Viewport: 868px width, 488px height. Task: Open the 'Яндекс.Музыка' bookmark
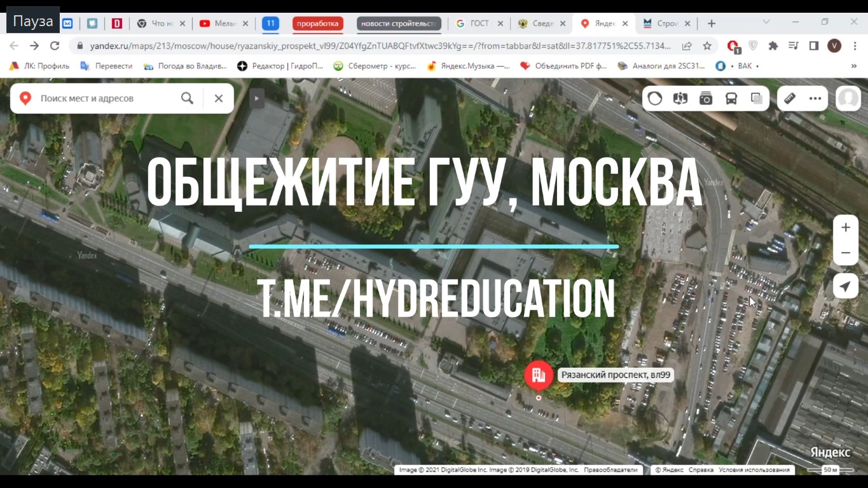[469, 66]
